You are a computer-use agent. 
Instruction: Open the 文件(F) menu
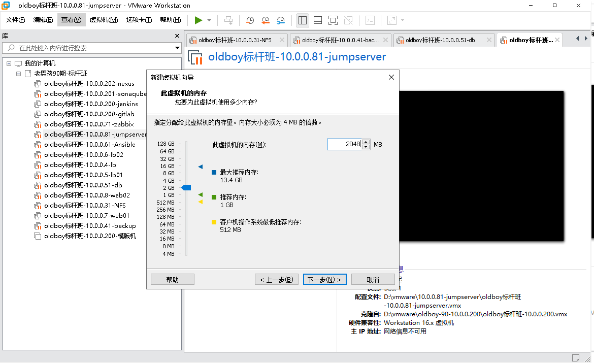pos(16,20)
